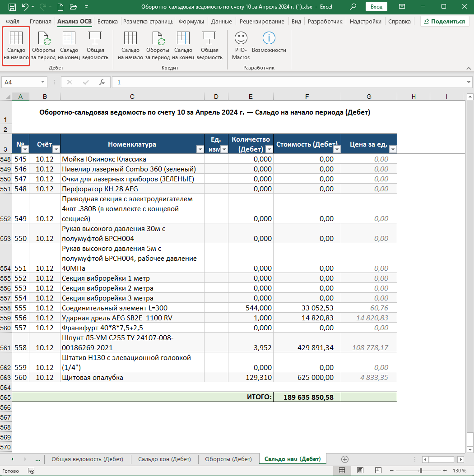
Task: Open the 'Счёт' column filter dropdown
Action: click(56, 149)
